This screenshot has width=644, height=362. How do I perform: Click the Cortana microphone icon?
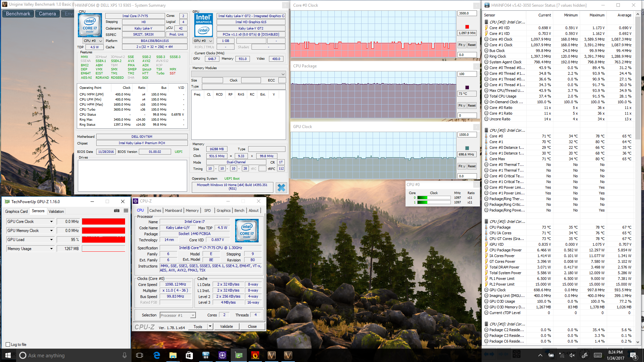(124, 355)
